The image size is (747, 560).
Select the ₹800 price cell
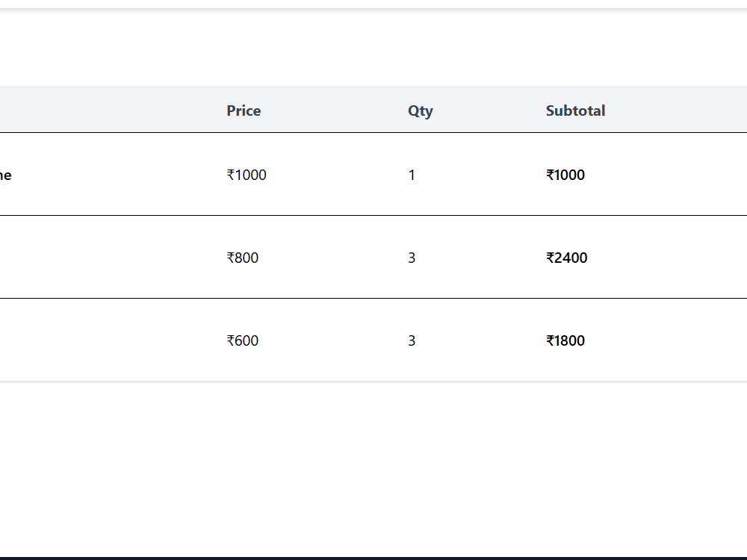(243, 258)
